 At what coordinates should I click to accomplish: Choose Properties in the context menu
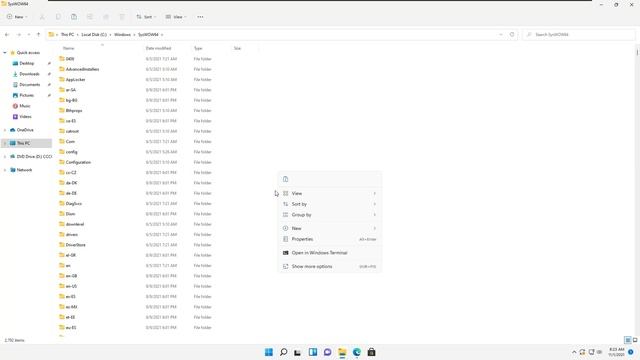(x=330, y=239)
